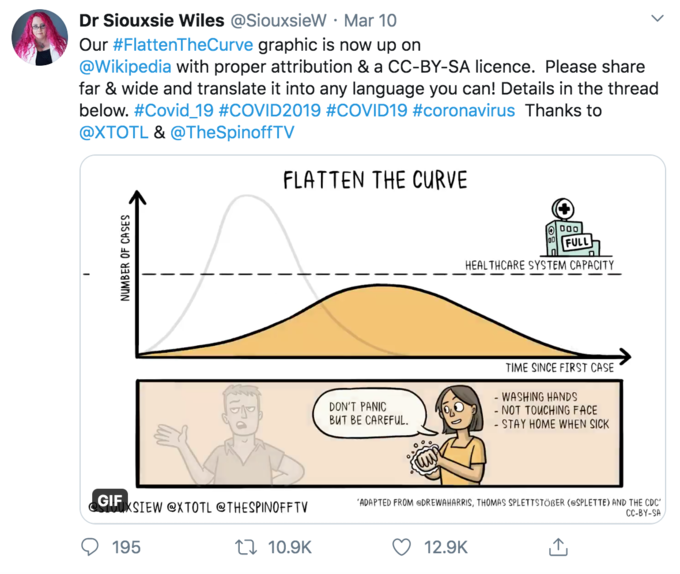View the 12.9K likes count
The height and width of the screenshot is (574, 680).
[445, 547]
